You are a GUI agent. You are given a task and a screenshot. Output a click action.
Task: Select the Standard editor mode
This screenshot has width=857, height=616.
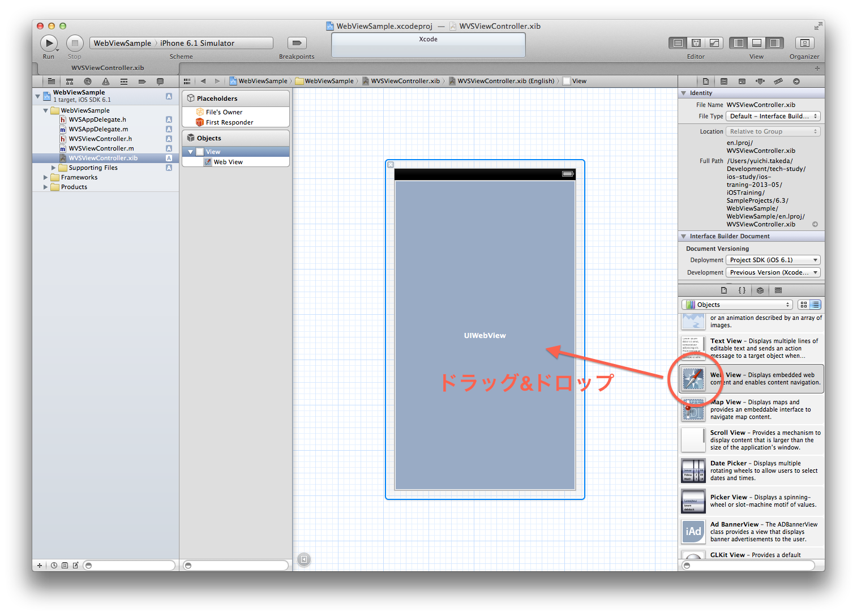[678, 43]
